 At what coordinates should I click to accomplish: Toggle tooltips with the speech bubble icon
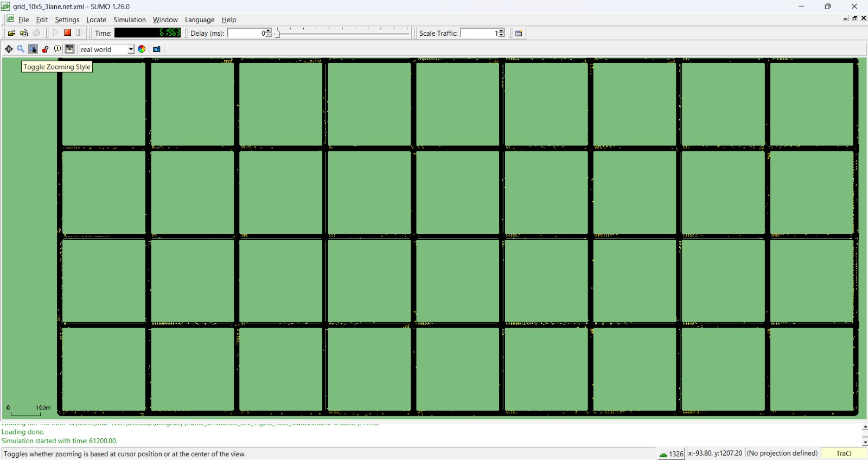pos(58,49)
